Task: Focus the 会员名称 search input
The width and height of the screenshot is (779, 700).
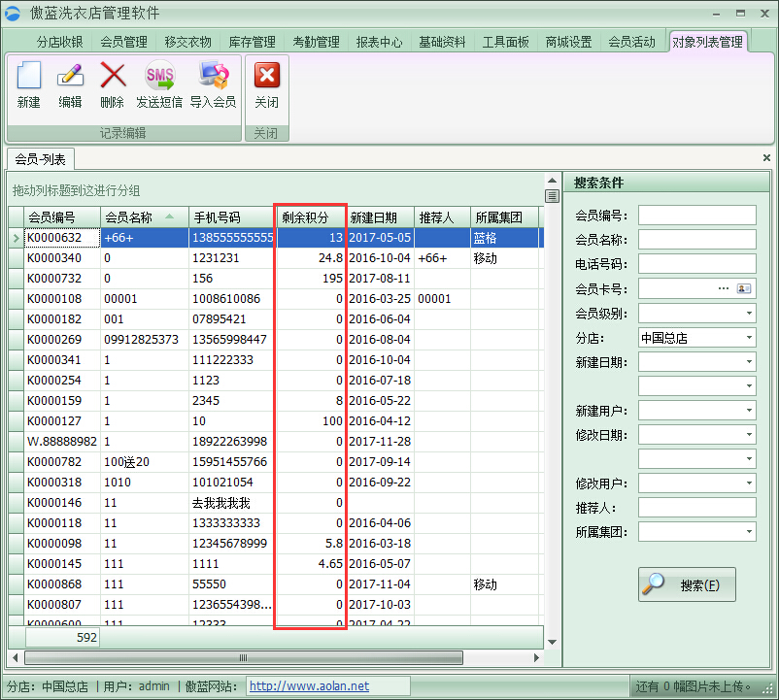Action: 697,240
